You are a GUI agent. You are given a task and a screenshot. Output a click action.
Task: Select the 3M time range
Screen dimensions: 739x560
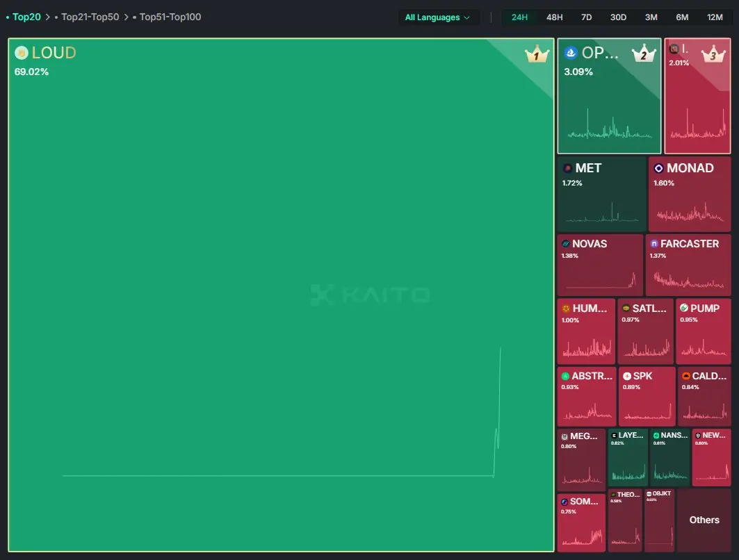coord(651,17)
